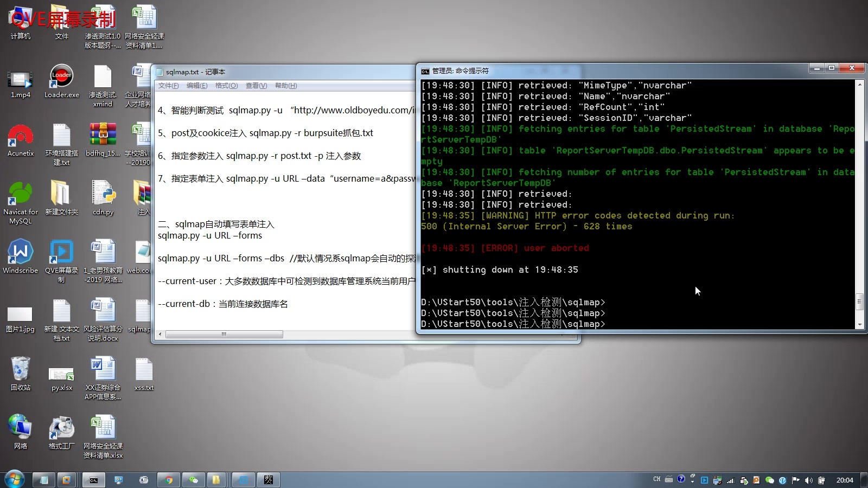This screenshot has width=868, height=488.
Task: Click Notepad scrollbar left arrow
Action: [160, 335]
